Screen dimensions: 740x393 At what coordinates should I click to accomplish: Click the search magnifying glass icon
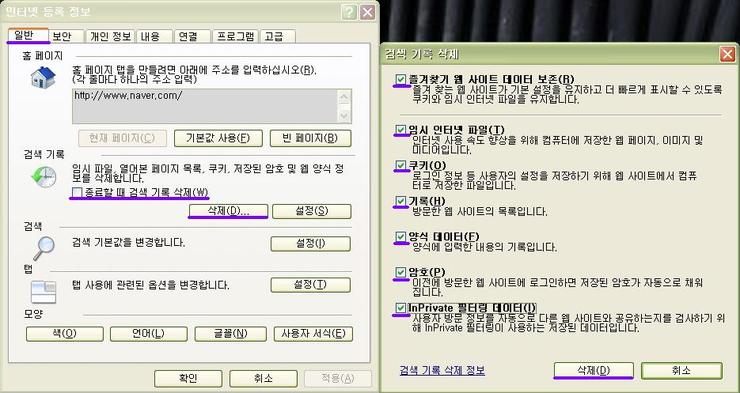(x=43, y=248)
